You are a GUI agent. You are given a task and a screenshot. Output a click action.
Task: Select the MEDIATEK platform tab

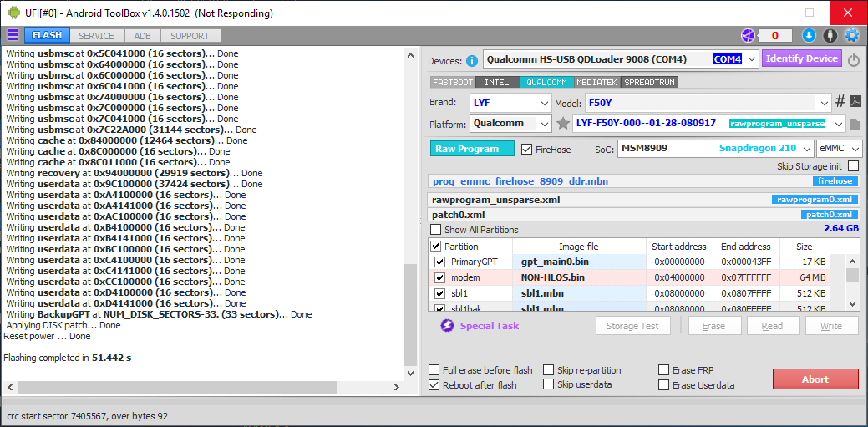click(x=597, y=82)
